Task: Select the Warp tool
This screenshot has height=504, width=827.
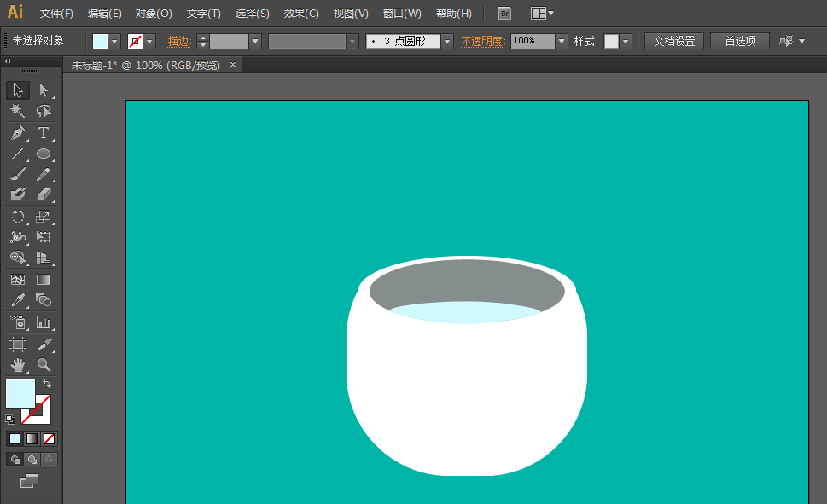Action: coord(18,237)
